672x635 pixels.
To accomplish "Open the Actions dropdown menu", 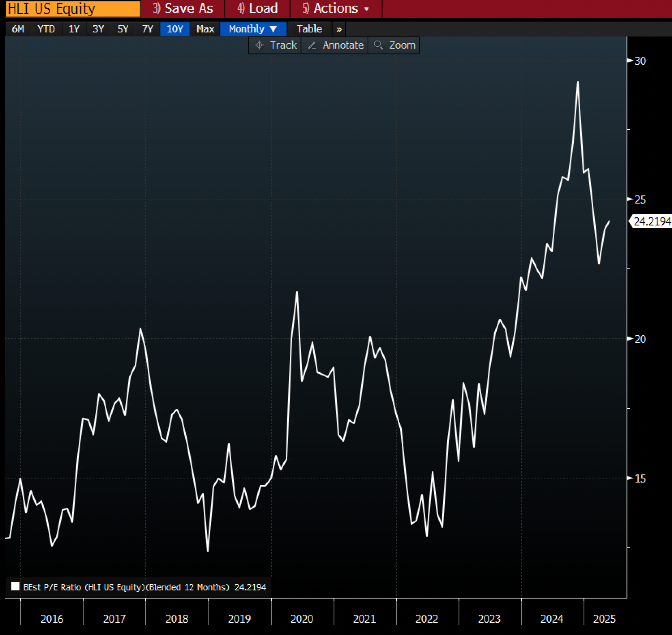I will (x=336, y=9).
